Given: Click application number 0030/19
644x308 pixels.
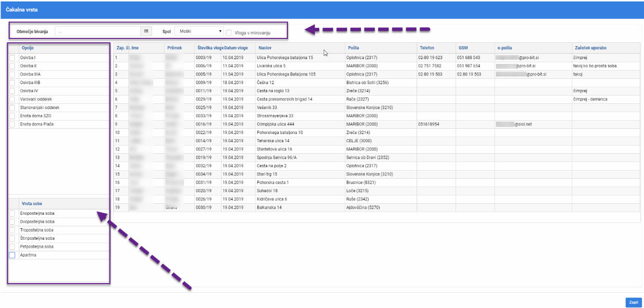Looking at the screenshot, I should [203, 208].
